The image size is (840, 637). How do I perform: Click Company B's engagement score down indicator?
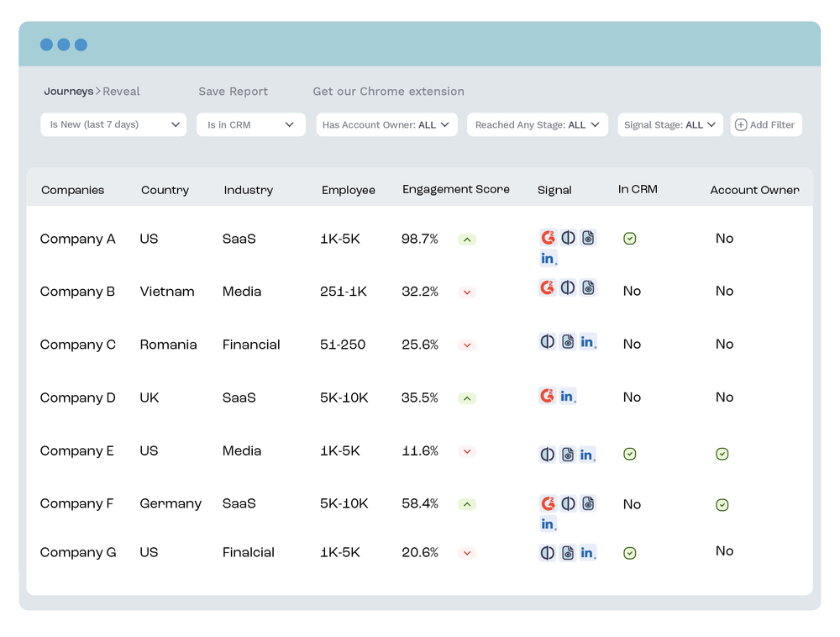point(467,292)
